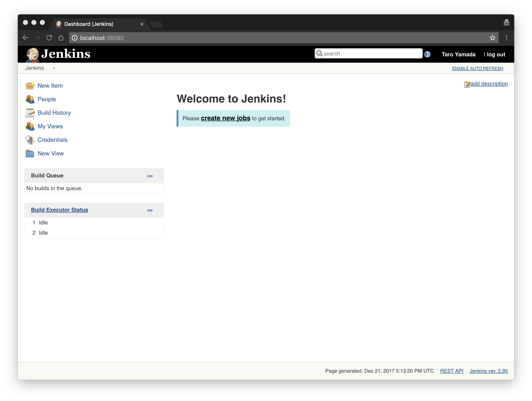Screen dimensions: 532x401
Task: Enable auto refresh
Action: (477, 68)
